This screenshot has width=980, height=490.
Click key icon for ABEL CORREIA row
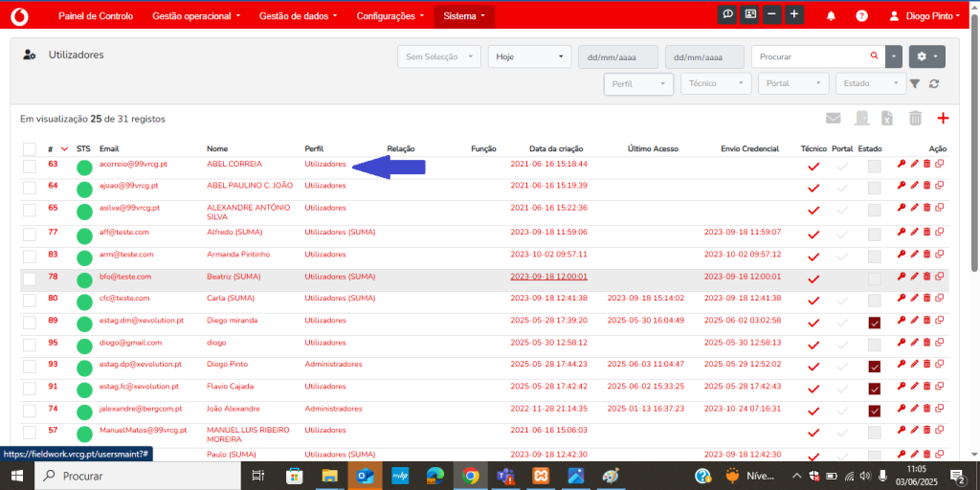click(902, 164)
